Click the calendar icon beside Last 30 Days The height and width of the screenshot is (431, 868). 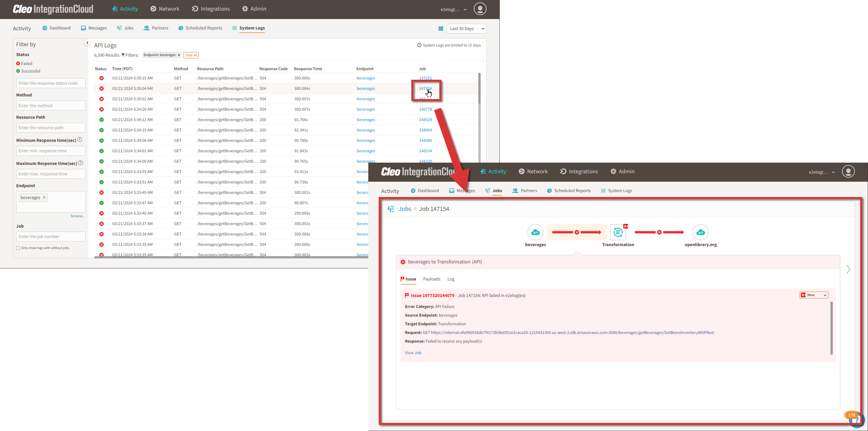(x=441, y=29)
